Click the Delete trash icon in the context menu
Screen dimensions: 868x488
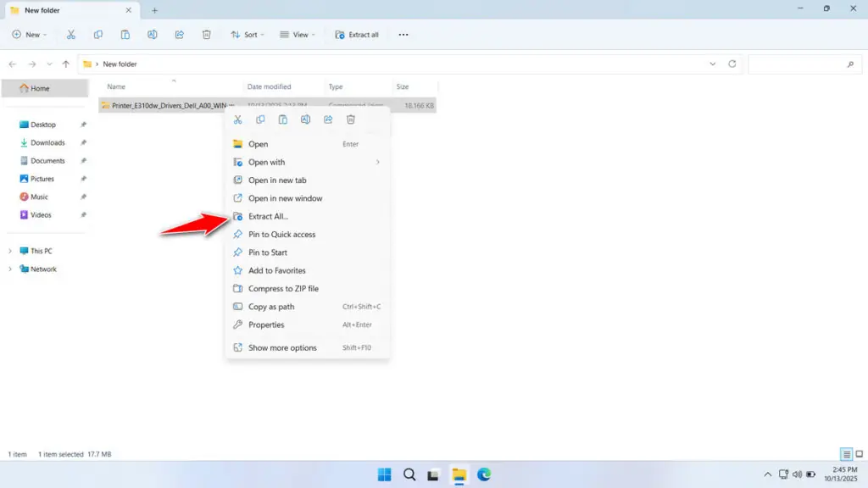point(351,119)
